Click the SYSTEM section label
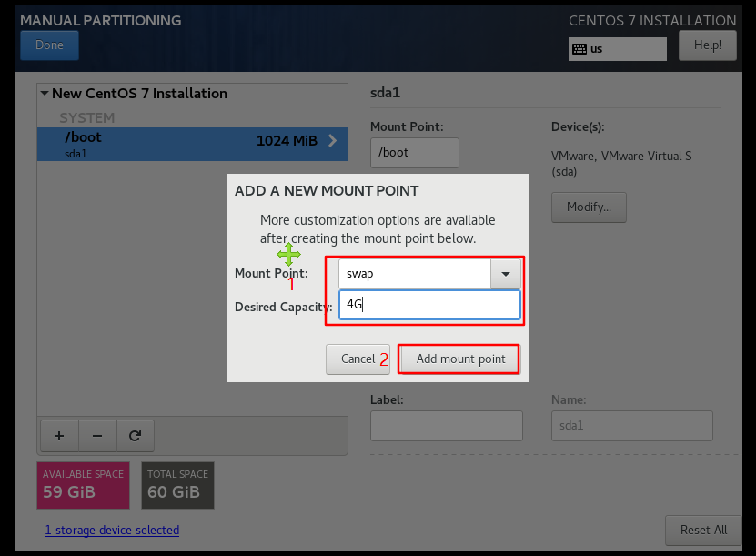Viewport: 756px width, 556px height. [87, 117]
